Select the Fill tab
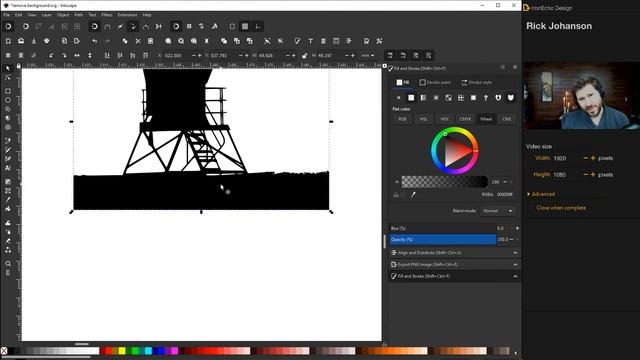The width and height of the screenshot is (640, 360). pos(403,82)
